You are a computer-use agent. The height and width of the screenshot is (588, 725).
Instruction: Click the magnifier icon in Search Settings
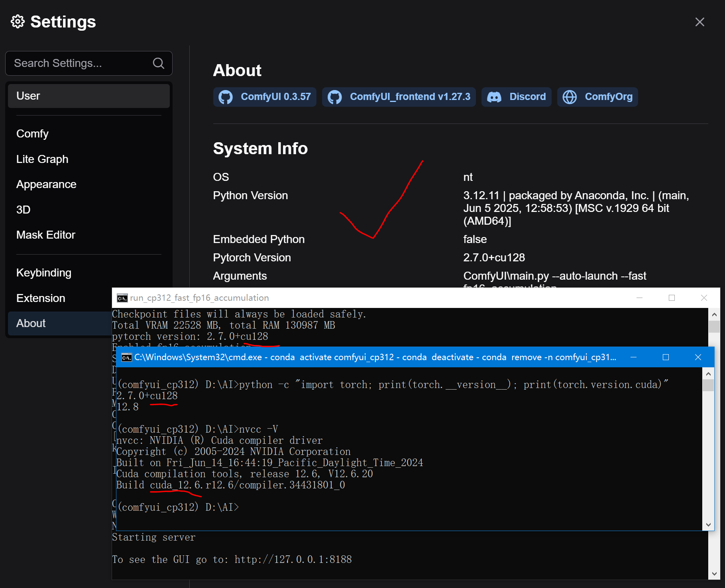(x=158, y=63)
